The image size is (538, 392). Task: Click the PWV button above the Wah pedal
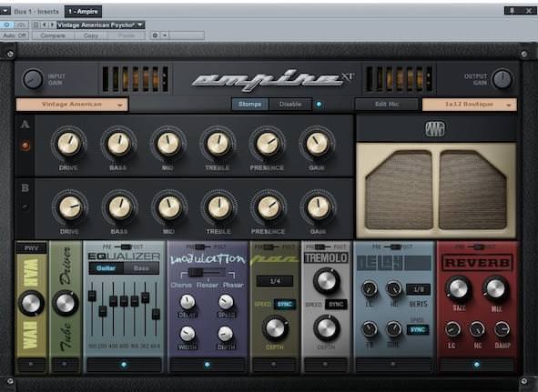(31, 248)
